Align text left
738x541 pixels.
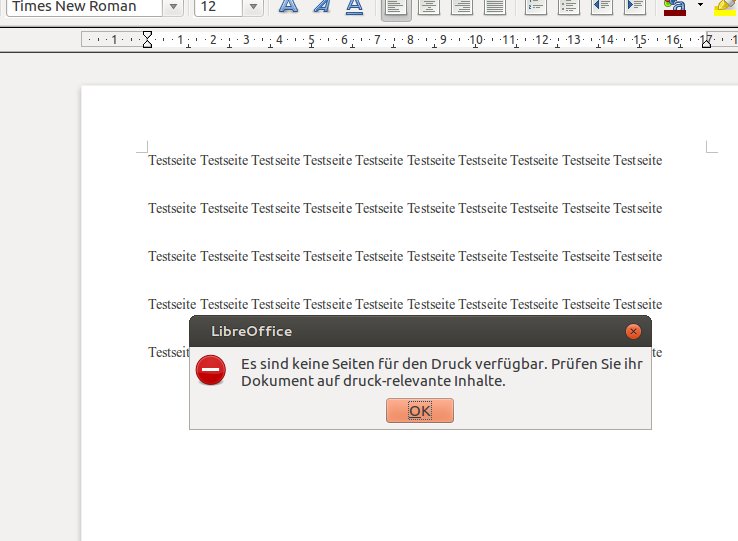point(396,7)
